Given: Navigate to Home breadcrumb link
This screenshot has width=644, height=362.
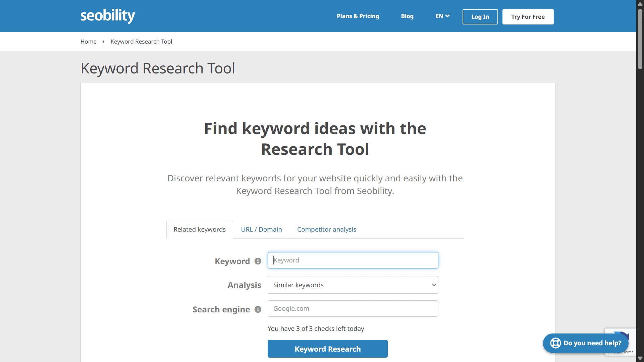Looking at the screenshot, I should [x=89, y=42].
